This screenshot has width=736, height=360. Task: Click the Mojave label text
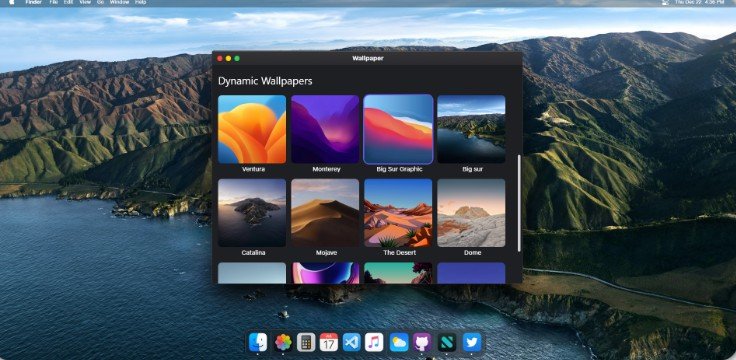326,253
